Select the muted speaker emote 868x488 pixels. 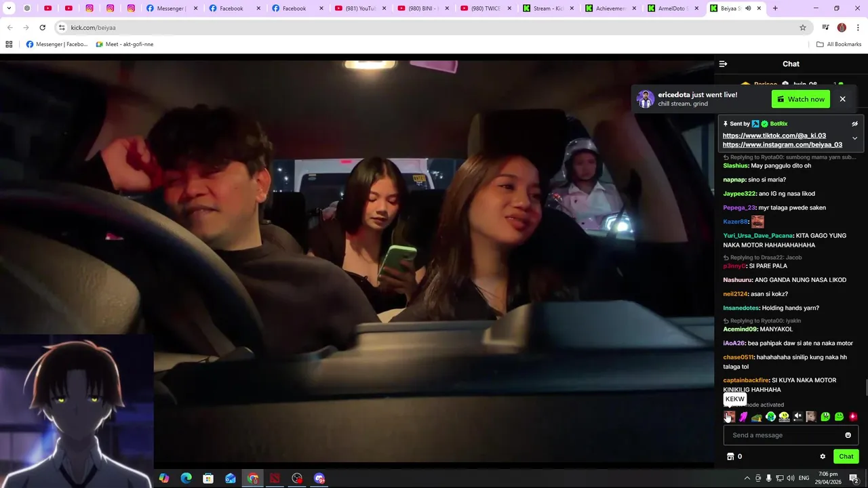[798, 417]
